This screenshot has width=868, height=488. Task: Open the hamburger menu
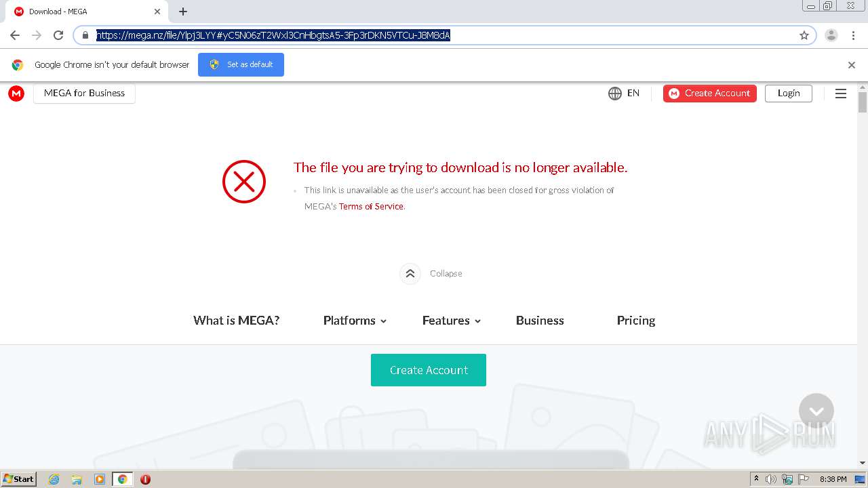[841, 94]
